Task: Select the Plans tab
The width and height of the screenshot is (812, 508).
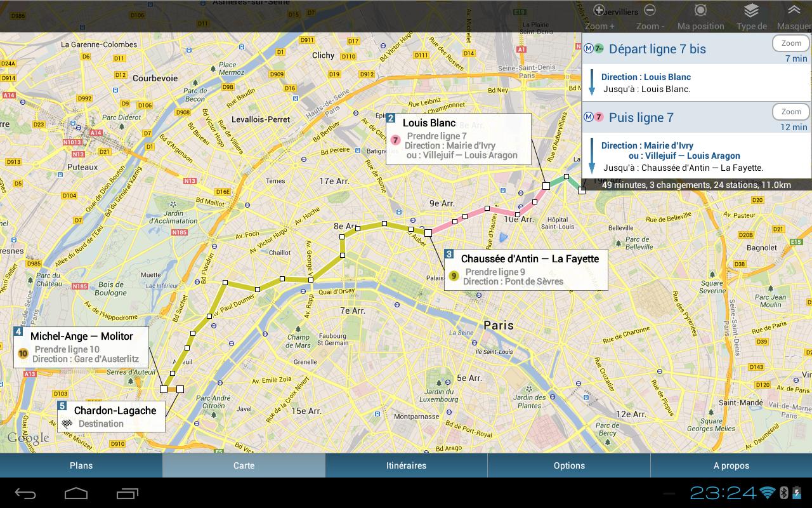Action: pos(81,465)
